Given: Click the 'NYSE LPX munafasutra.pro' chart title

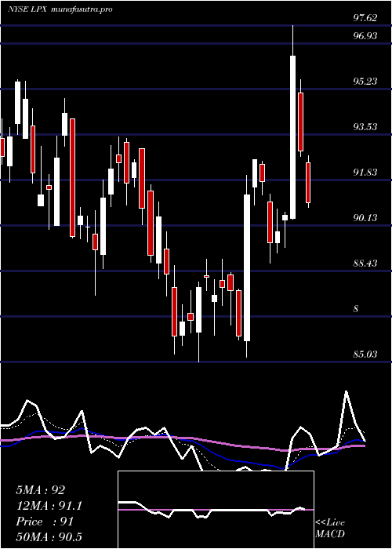Looking at the screenshot, I should [x=60, y=9].
